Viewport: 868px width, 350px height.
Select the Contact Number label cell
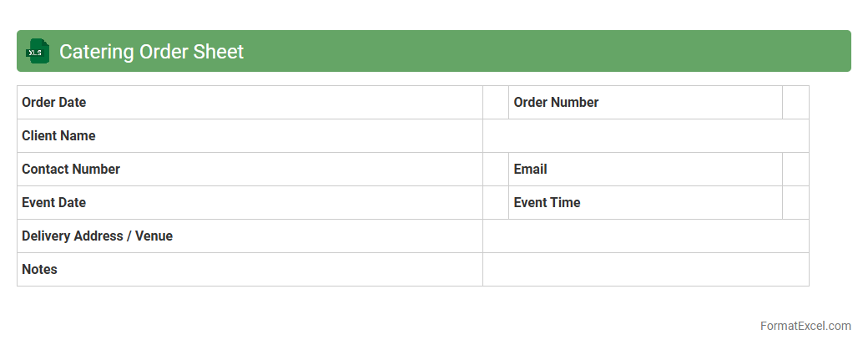click(x=250, y=170)
